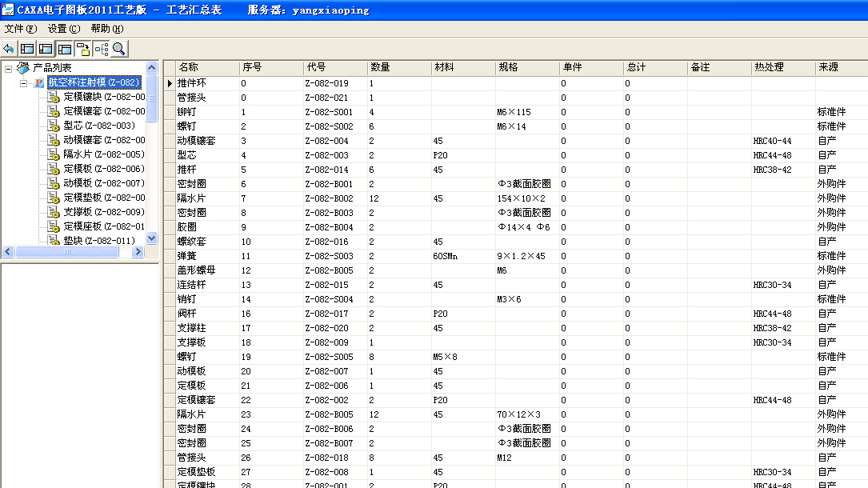868x488 pixels.
Task: Open the 帮助(H) menu
Action: click(x=106, y=29)
